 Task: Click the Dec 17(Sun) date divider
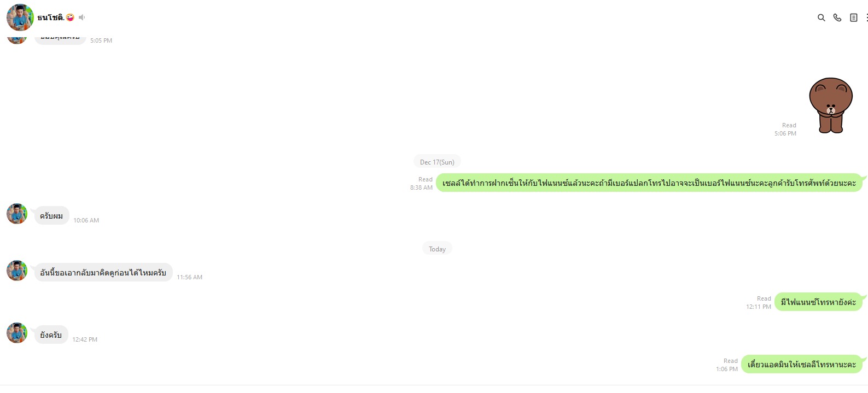[x=437, y=162]
